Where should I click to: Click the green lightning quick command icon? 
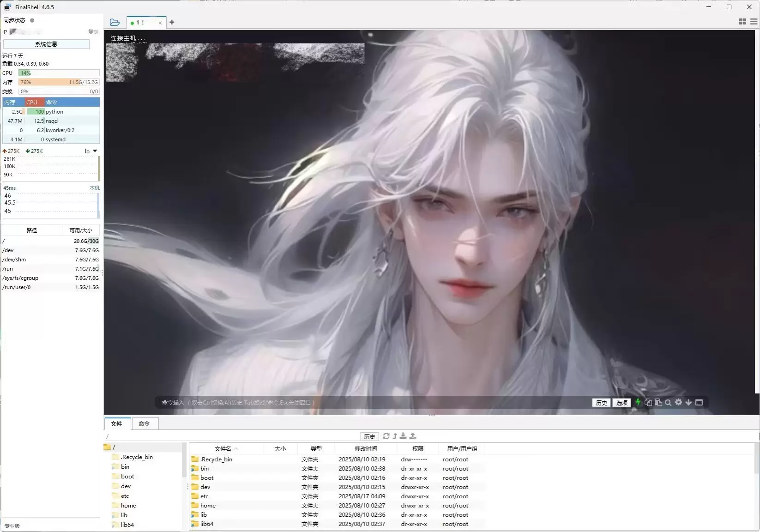(x=638, y=402)
